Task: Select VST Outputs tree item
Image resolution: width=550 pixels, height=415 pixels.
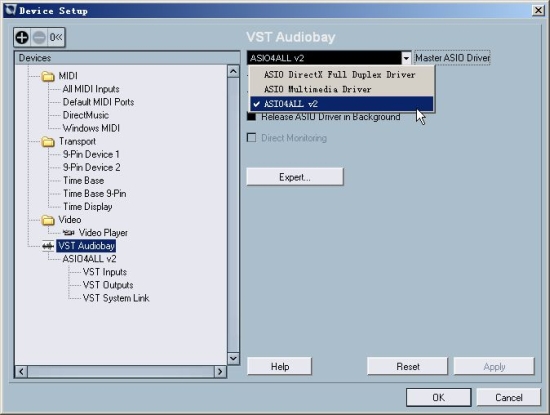Action: click(x=108, y=285)
